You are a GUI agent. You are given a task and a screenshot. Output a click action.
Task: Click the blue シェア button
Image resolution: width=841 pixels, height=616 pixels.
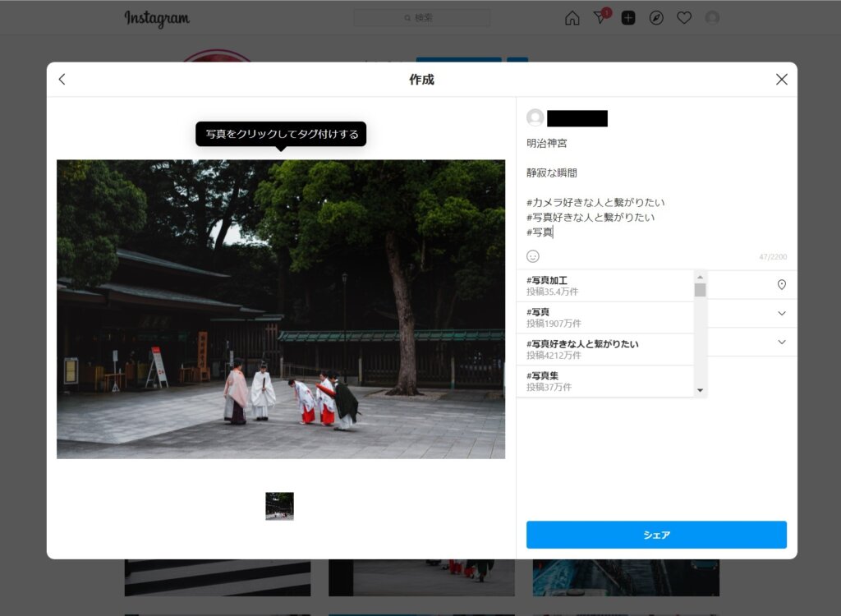point(656,535)
